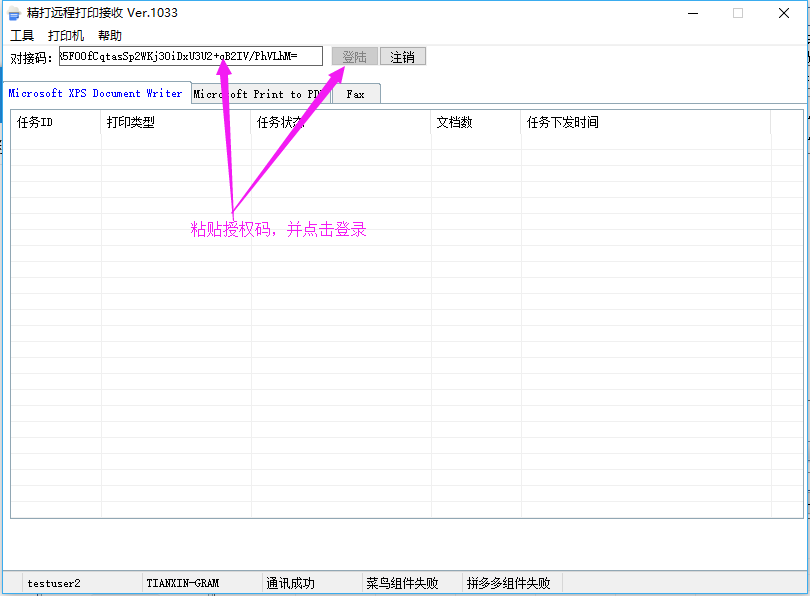Click the 拼多多组件失败 status message
The width and height of the screenshot is (810, 596).
pyautogui.click(x=508, y=583)
